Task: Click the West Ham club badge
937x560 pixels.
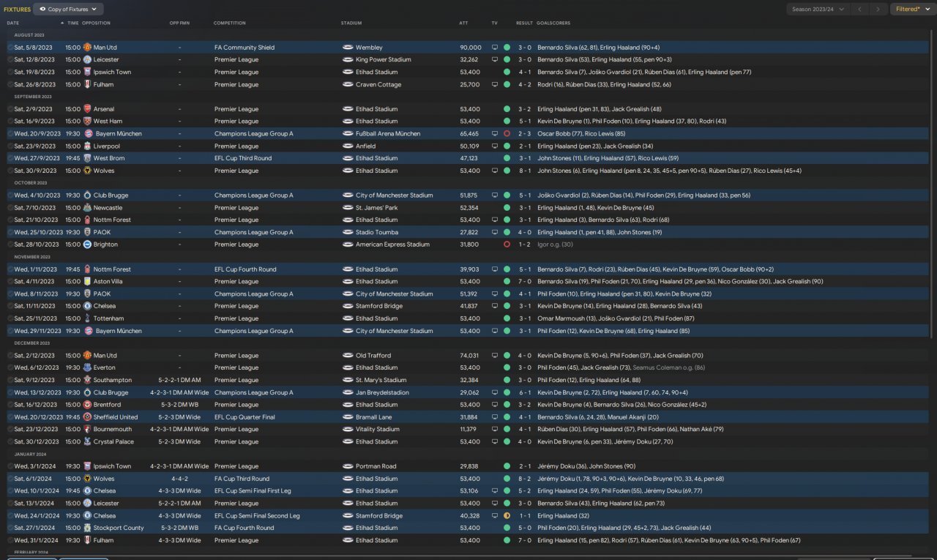Action: click(x=87, y=122)
